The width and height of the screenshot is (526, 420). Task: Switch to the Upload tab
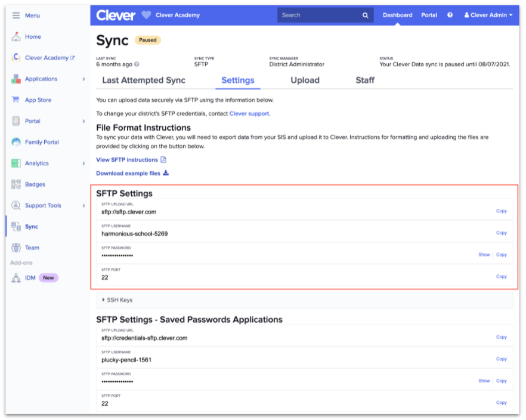pos(305,80)
